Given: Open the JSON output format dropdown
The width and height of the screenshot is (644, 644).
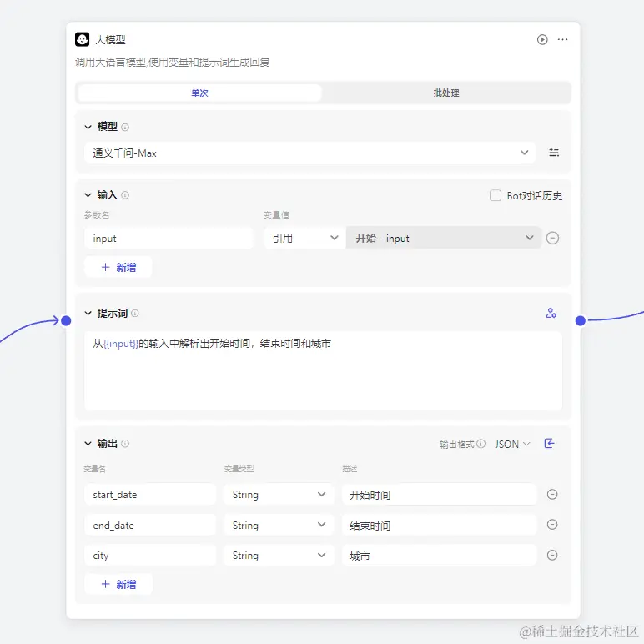Looking at the screenshot, I should [512, 444].
